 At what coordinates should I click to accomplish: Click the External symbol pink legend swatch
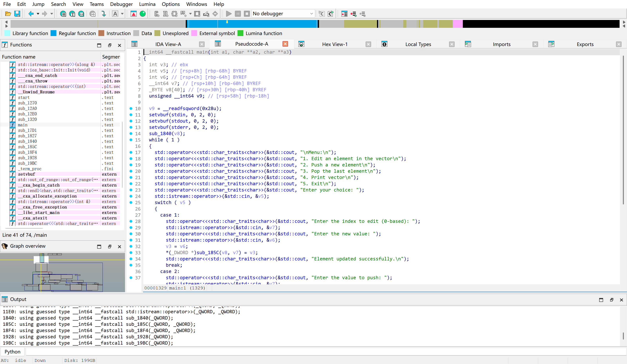pos(194,33)
